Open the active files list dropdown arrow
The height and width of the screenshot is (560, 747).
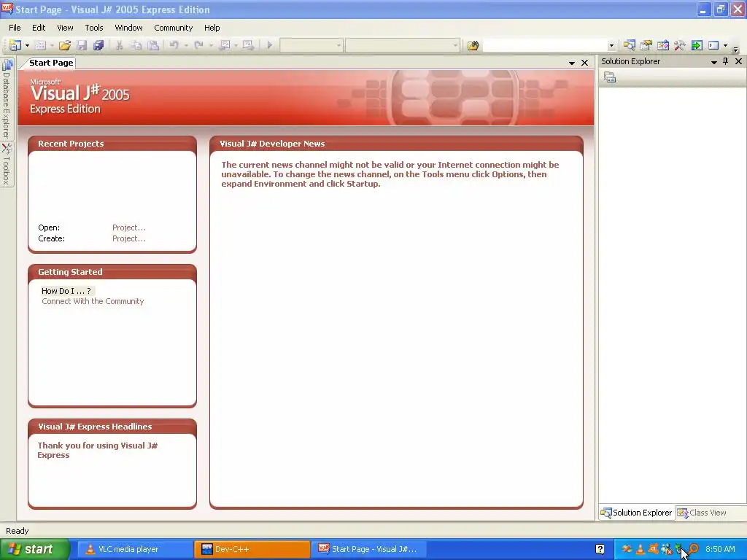click(x=572, y=63)
